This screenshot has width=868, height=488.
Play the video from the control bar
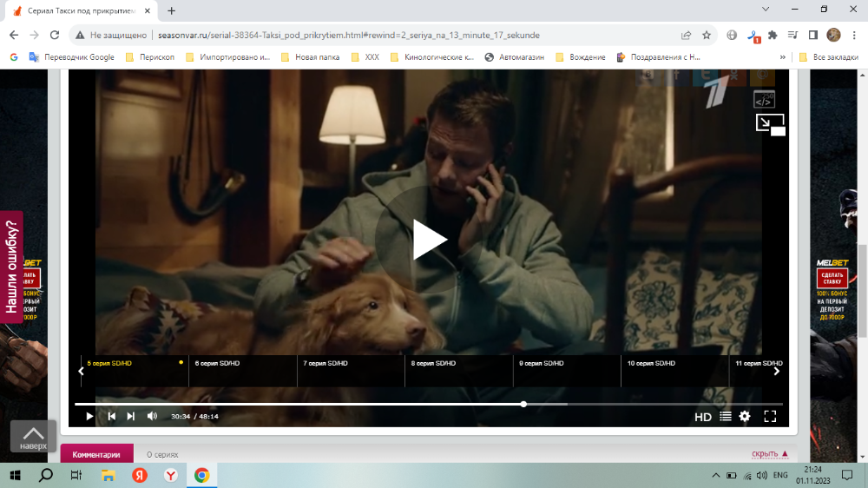[x=89, y=416]
